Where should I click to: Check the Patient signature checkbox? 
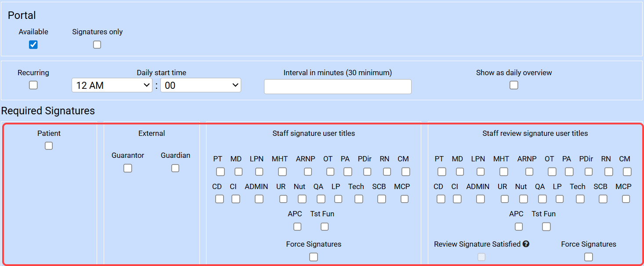coord(49,146)
